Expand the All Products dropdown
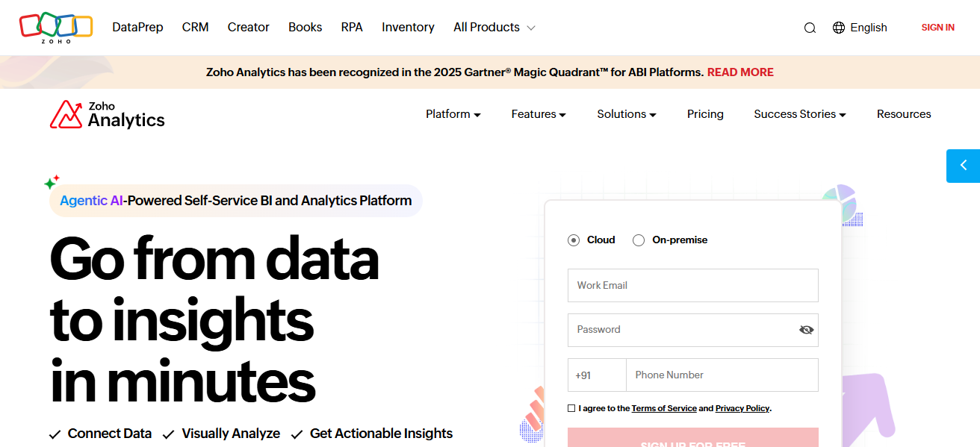 point(494,27)
